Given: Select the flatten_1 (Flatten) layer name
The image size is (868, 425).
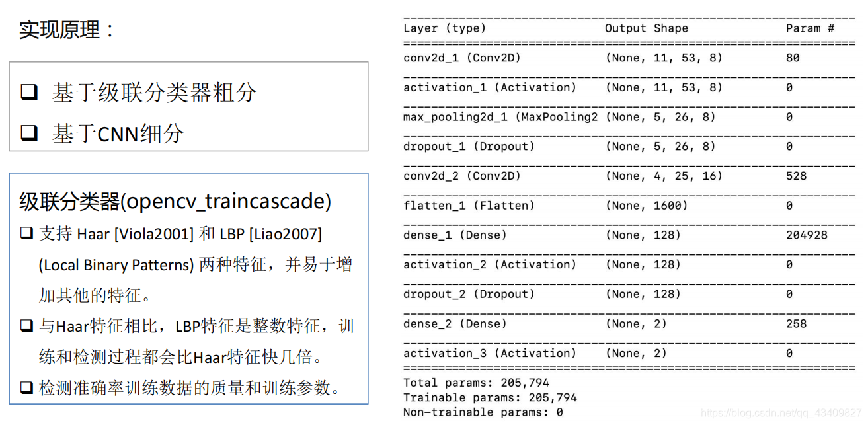Looking at the screenshot, I should tap(469, 206).
